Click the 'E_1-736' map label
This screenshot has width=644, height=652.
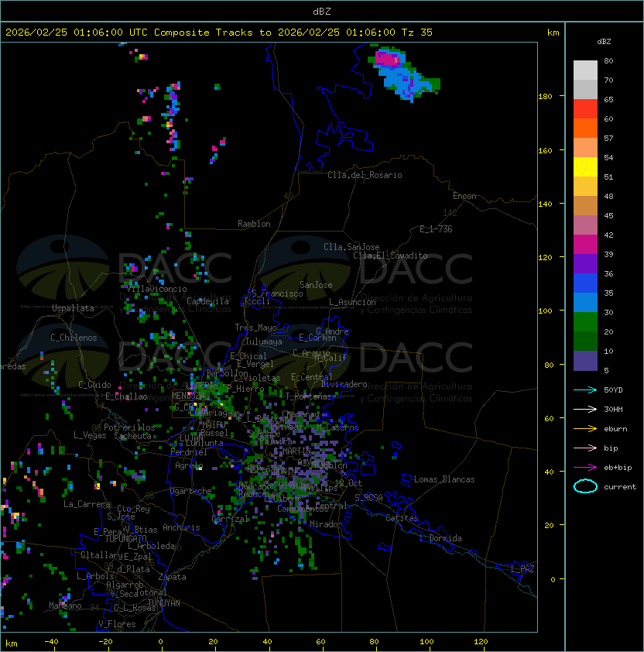(x=436, y=229)
